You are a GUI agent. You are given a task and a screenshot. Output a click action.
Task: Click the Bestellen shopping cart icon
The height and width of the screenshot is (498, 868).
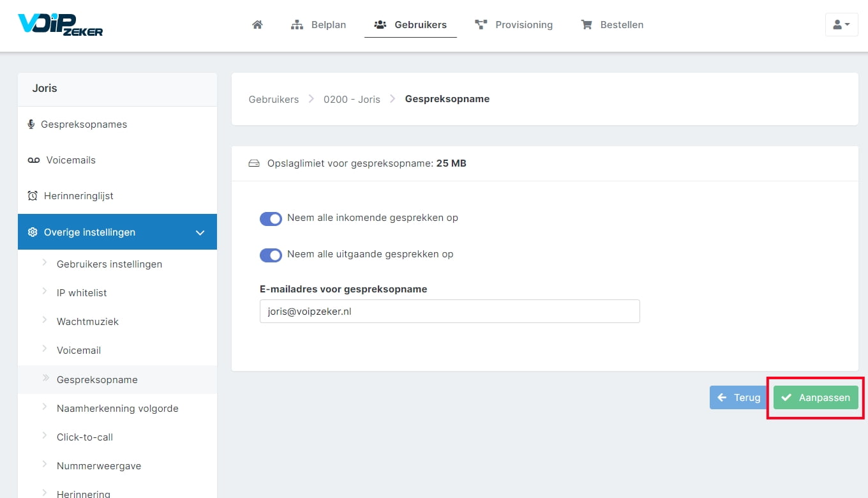587,25
